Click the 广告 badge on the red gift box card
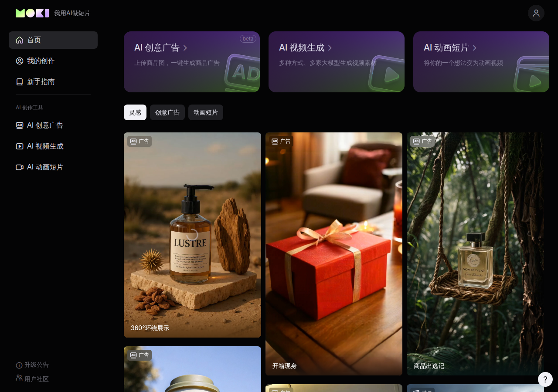This screenshot has height=392, width=558. click(281, 141)
